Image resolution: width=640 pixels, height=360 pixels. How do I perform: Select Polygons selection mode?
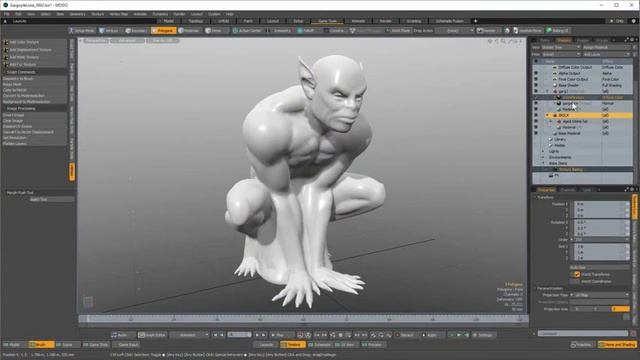click(x=164, y=31)
